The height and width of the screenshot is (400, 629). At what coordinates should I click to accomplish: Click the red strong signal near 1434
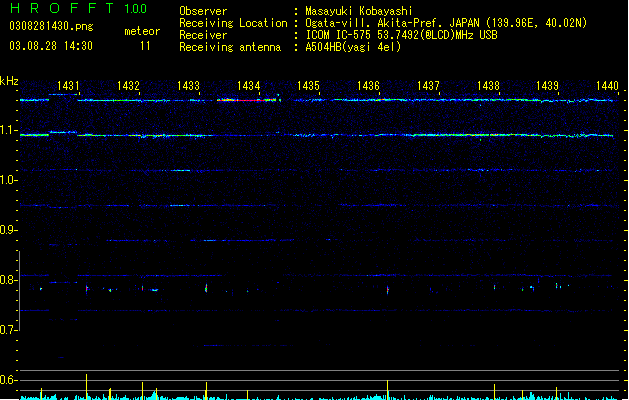pyautogui.click(x=247, y=100)
